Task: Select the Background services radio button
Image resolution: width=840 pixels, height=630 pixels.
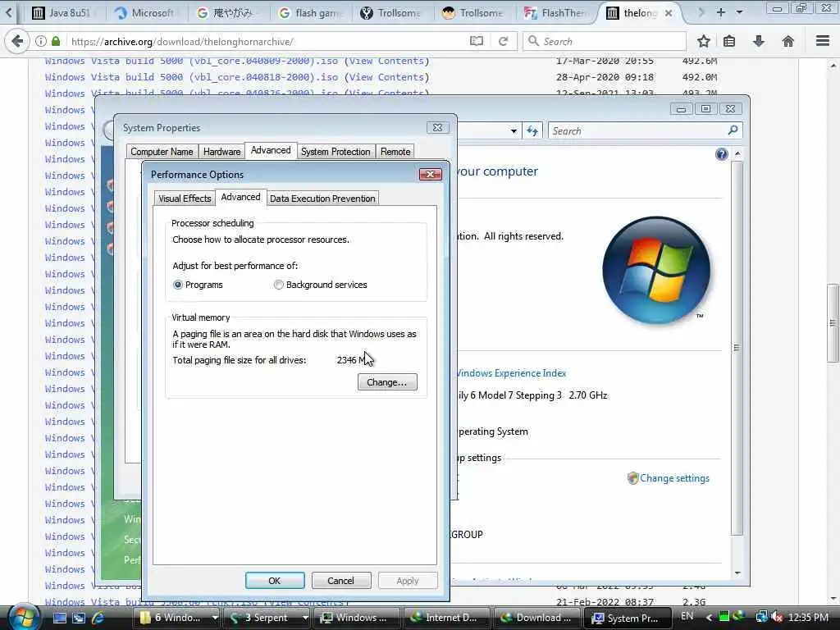Action: coord(279,285)
